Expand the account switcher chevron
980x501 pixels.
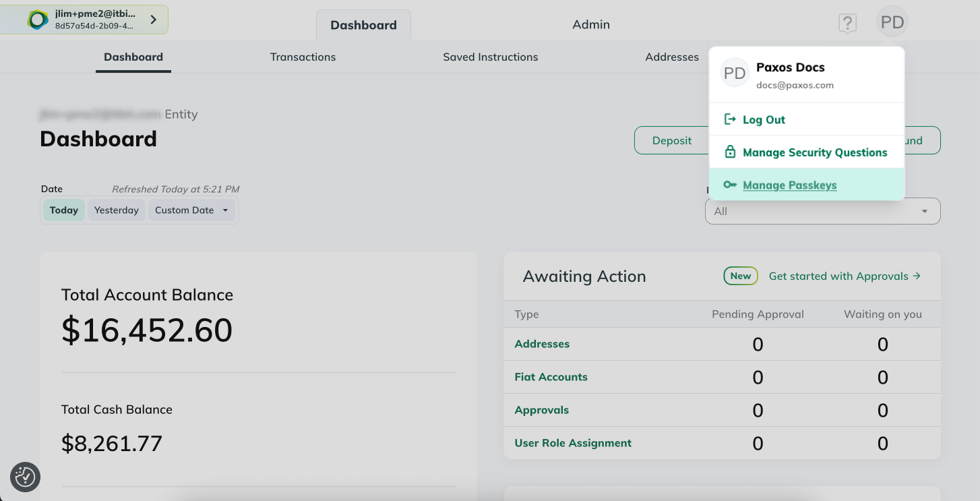[x=154, y=20]
